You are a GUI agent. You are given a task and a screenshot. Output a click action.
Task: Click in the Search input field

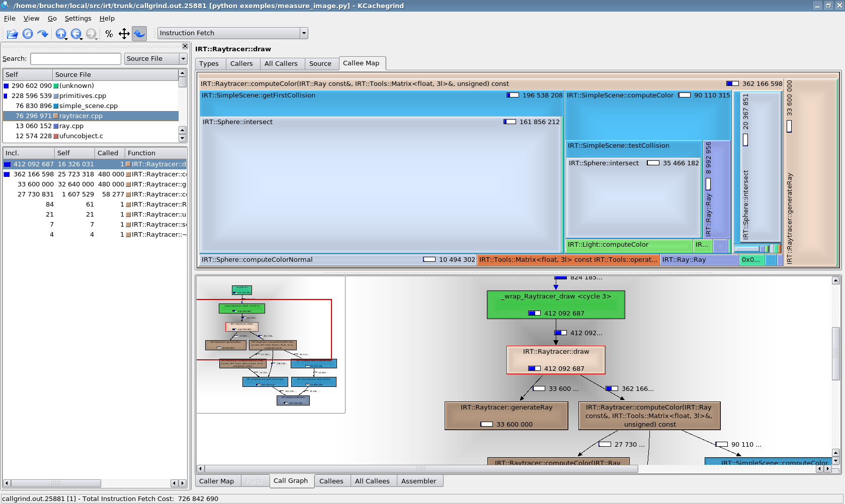75,59
